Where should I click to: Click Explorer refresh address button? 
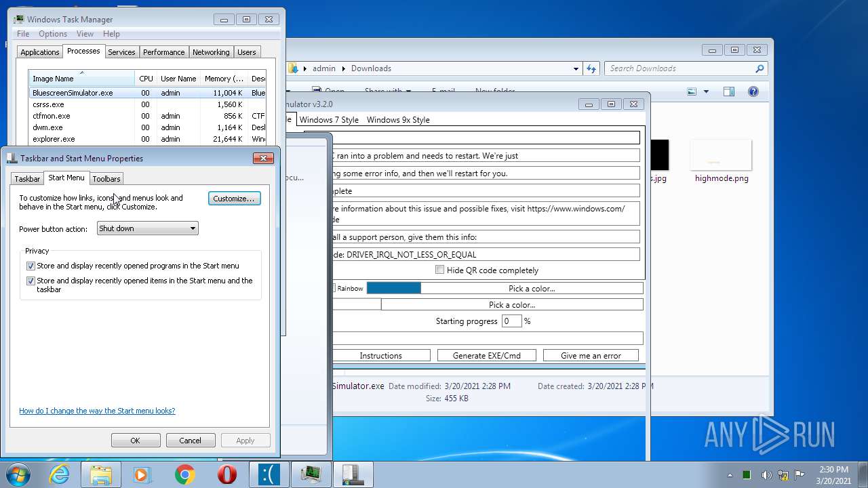click(591, 68)
